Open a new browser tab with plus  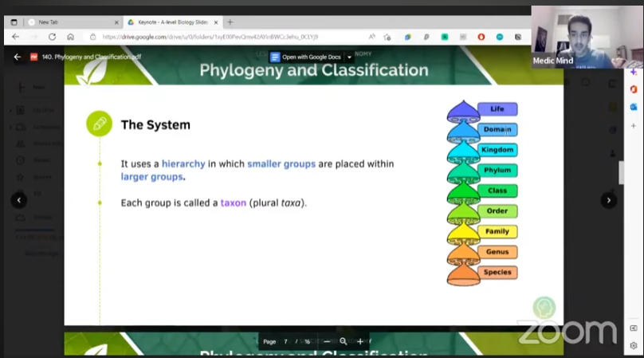[x=230, y=22]
